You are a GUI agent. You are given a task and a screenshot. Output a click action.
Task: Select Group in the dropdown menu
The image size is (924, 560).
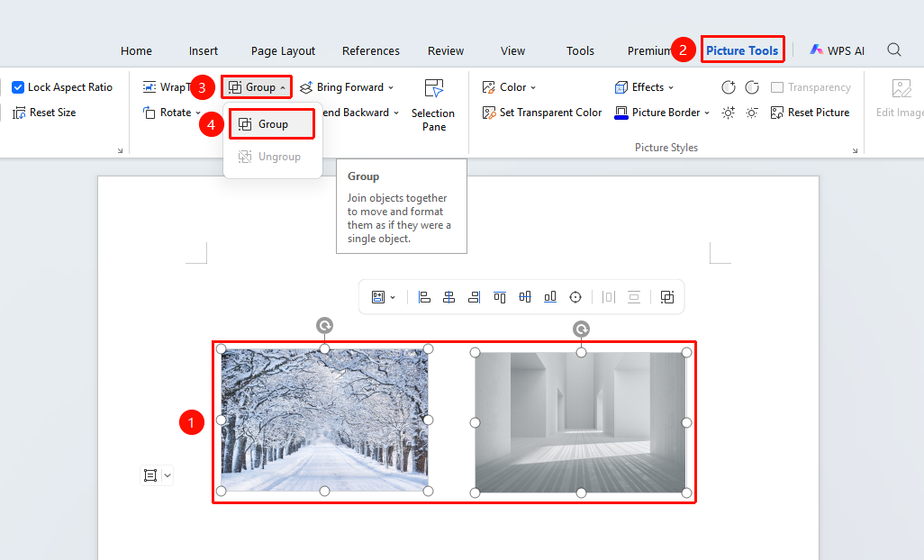pyautogui.click(x=272, y=124)
